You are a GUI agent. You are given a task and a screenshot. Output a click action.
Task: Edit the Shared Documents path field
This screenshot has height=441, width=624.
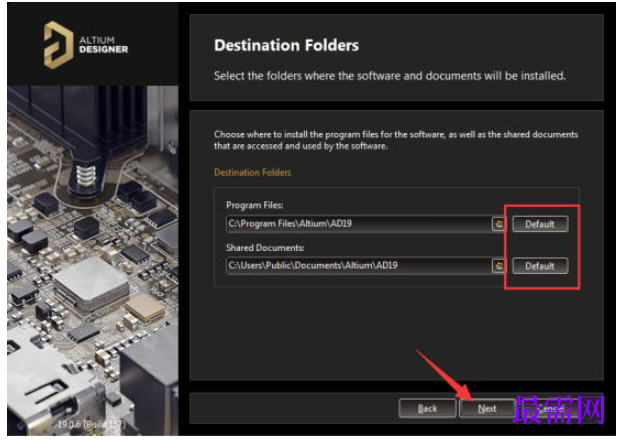click(359, 266)
